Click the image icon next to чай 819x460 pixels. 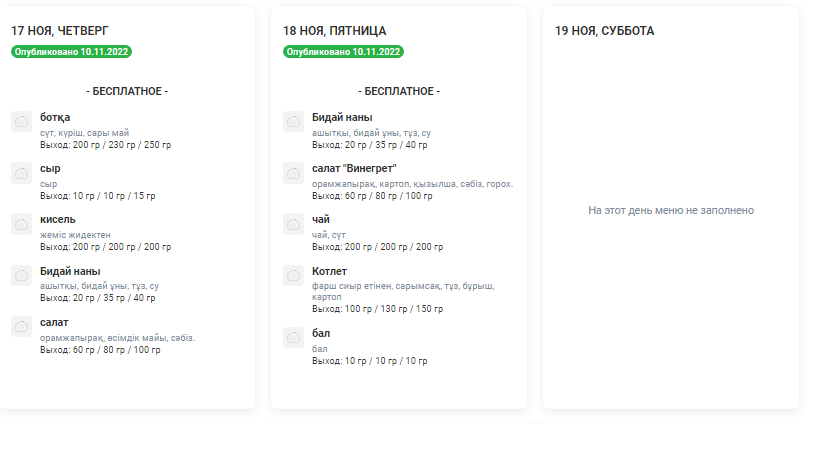pos(293,224)
